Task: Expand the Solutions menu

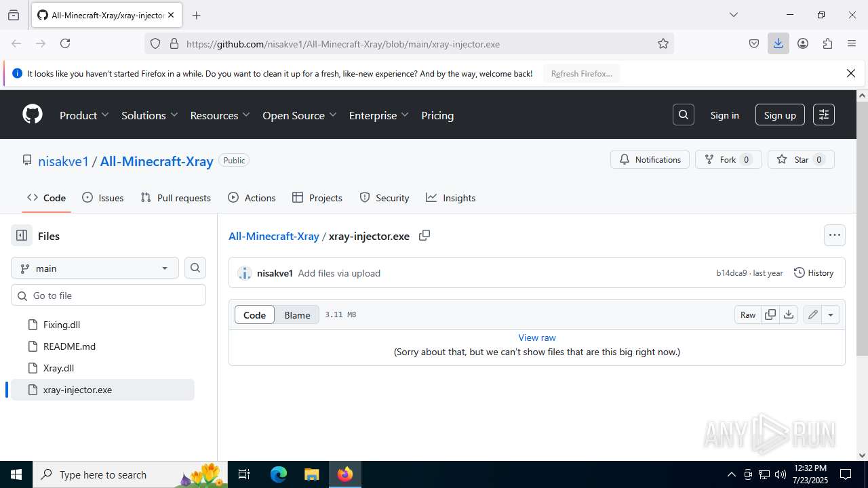Action: pos(149,115)
